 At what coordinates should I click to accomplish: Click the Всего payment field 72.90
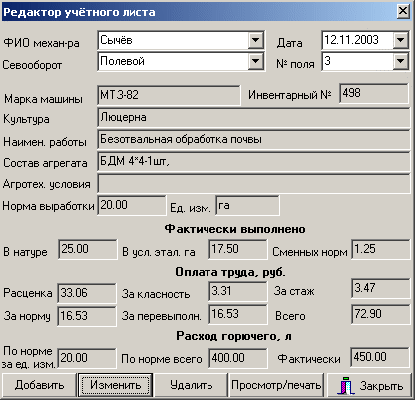[x=381, y=314]
